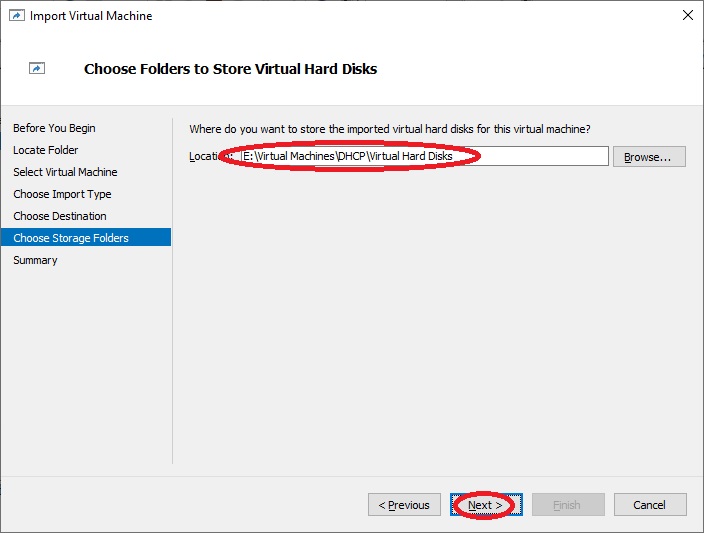Cancel the import wizard
Viewport: 704px width, 533px height.
(650, 505)
